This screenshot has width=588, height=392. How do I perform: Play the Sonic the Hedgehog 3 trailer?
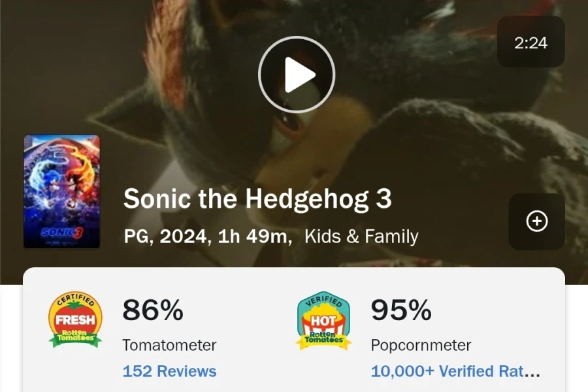[x=297, y=75]
